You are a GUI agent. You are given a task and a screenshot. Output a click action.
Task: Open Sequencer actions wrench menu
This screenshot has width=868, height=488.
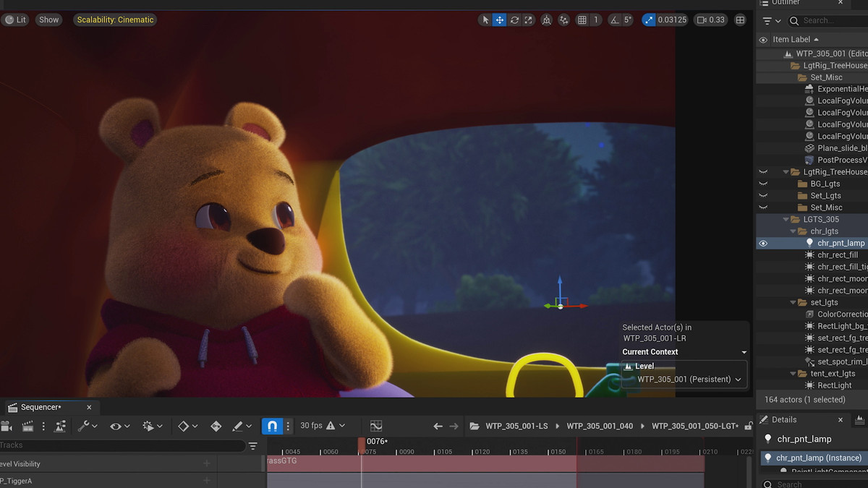pyautogui.click(x=88, y=427)
